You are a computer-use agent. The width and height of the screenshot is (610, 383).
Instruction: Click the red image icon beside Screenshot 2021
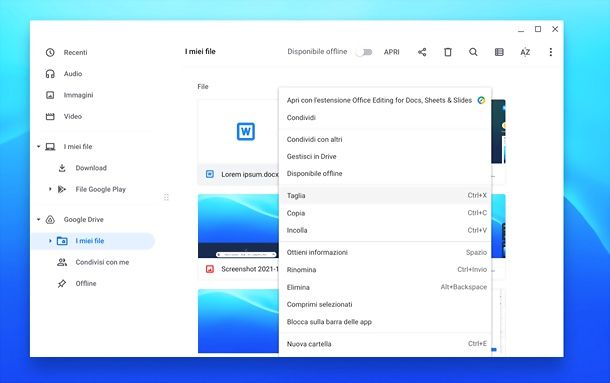[210, 269]
